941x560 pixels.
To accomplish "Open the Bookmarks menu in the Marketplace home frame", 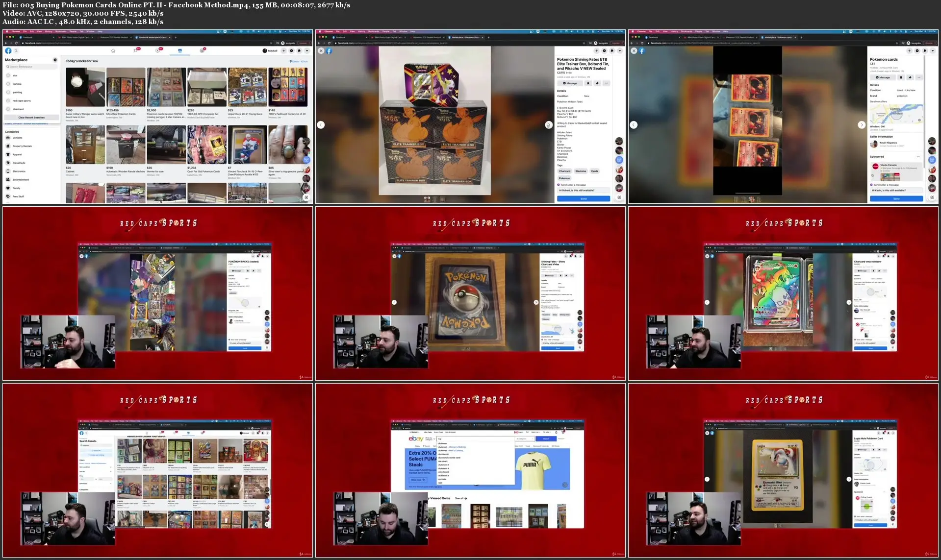I will pos(61,31).
